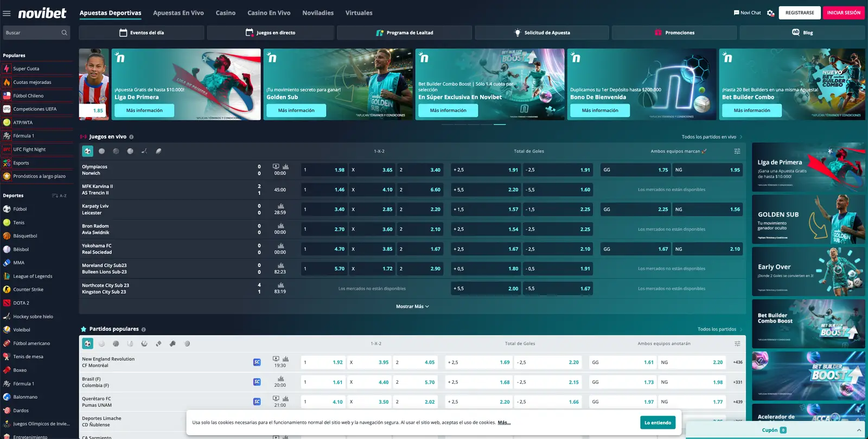Switch to Apuestas En Vivo tab
The width and height of the screenshot is (868, 439).
coord(178,13)
